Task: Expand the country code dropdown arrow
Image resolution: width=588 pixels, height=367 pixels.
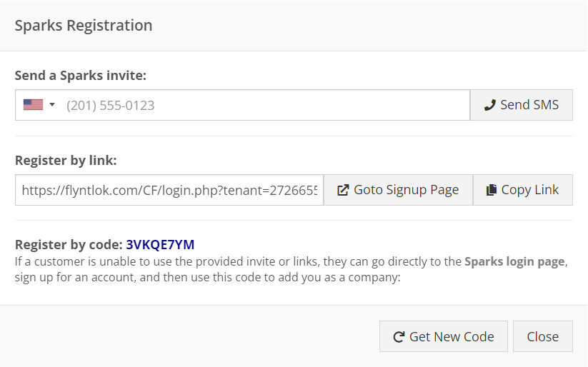Action: (x=52, y=104)
